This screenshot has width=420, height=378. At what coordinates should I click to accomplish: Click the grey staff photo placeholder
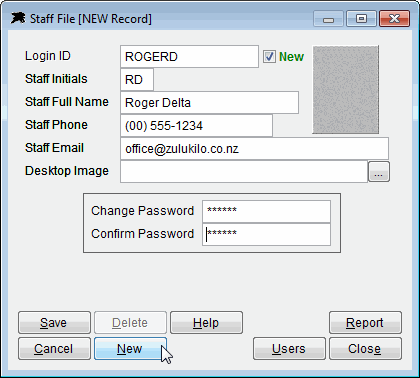coord(346,90)
